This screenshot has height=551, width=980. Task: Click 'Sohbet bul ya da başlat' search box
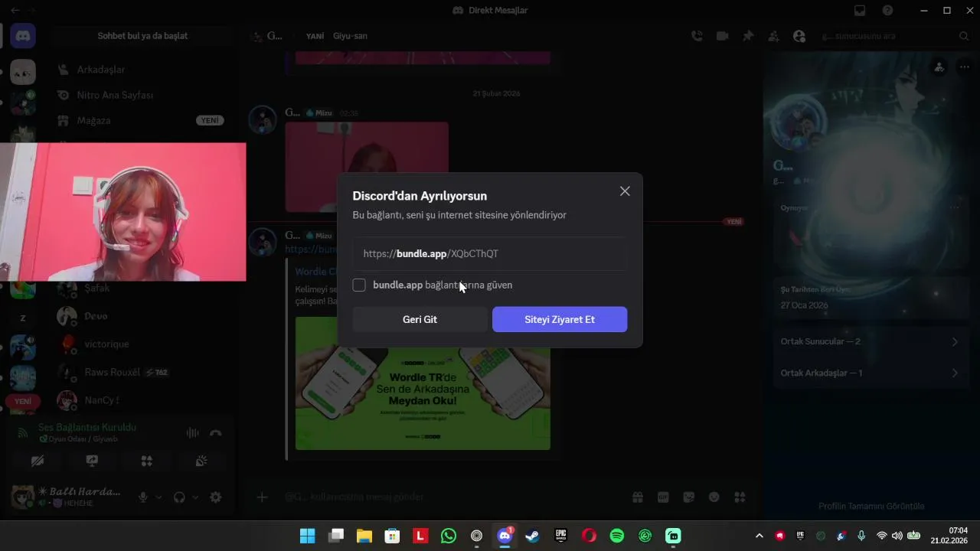(x=142, y=36)
